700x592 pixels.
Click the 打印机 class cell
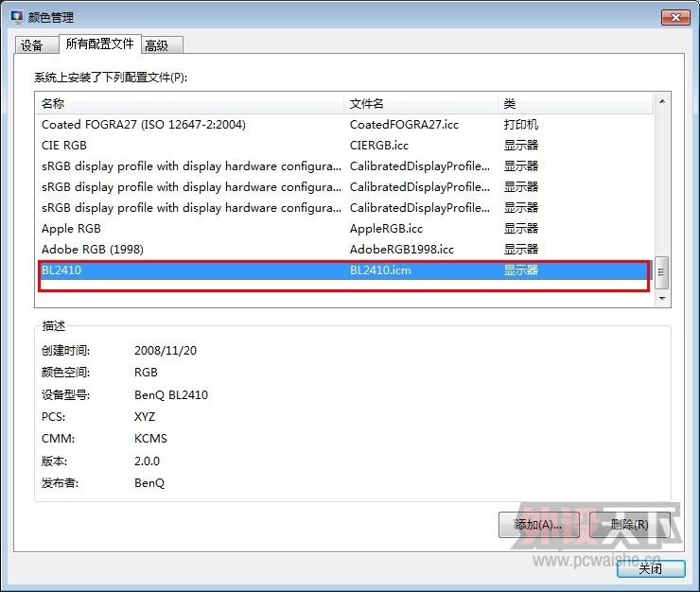pyautogui.click(x=521, y=125)
